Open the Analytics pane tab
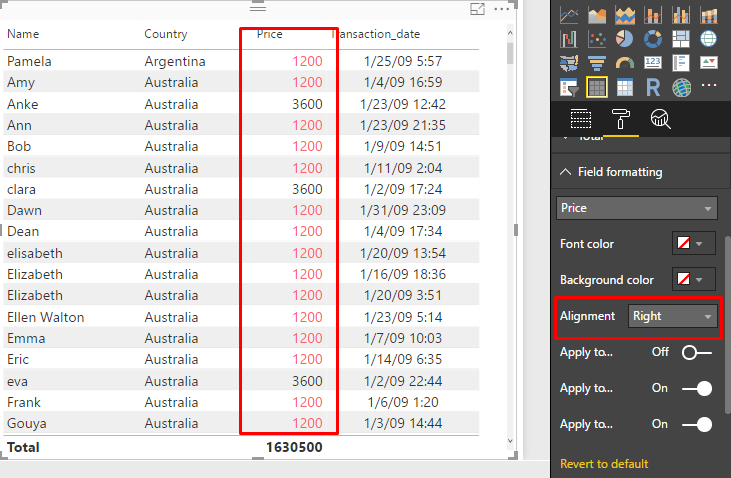 click(x=660, y=120)
